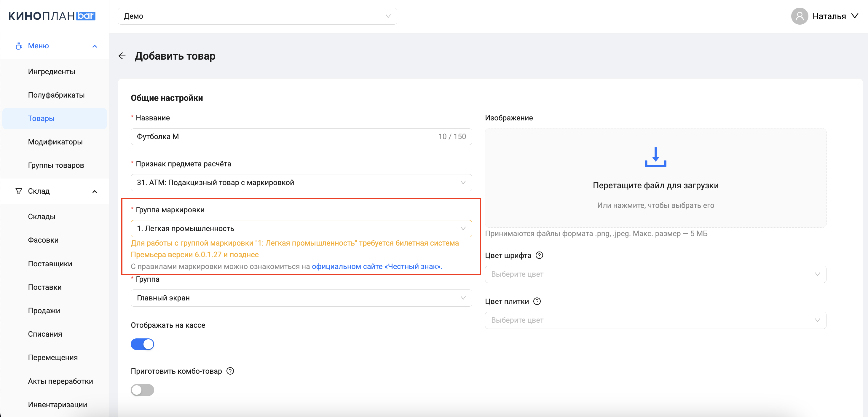Click the Меню cup icon in sidebar
This screenshot has width=868, height=417.
pos(19,46)
